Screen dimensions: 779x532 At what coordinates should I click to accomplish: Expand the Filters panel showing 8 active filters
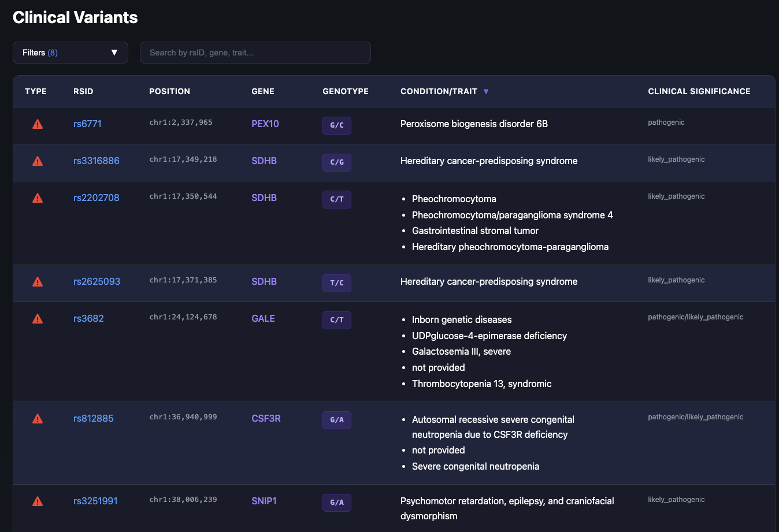pyautogui.click(x=70, y=53)
